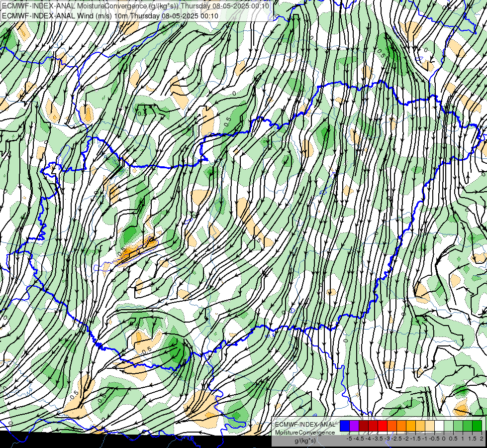Select the white legend swatch

pyautogui.click(x=439, y=426)
